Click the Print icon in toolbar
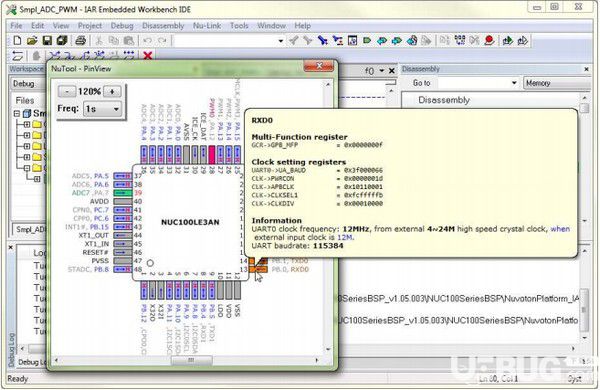The height and width of the screenshot is (390, 600). tap(81, 40)
